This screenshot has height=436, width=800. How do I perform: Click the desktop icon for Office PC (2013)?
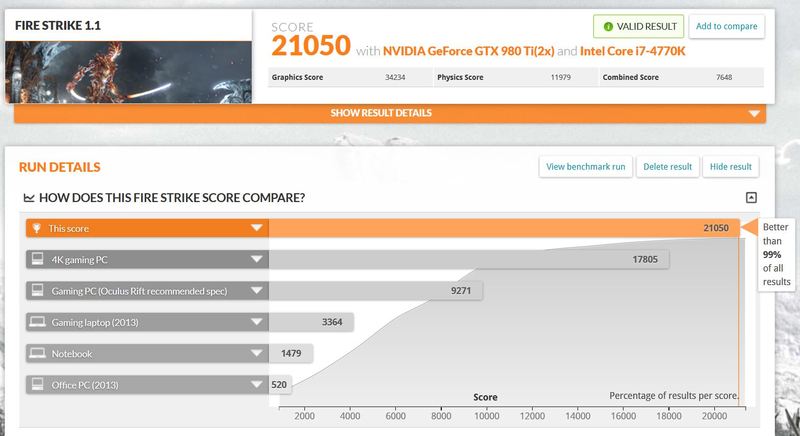coord(38,384)
